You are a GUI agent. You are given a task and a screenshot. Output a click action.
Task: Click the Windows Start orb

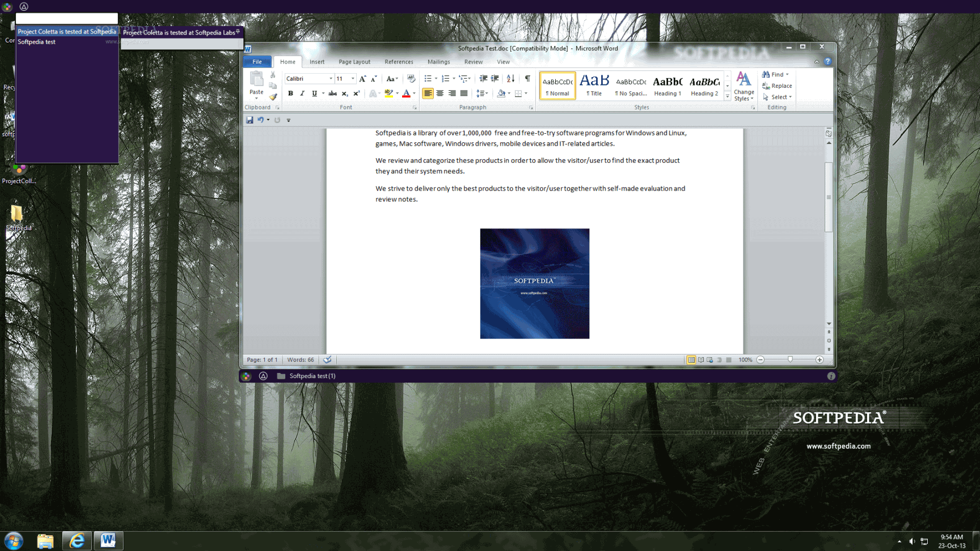tap(14, 541)
